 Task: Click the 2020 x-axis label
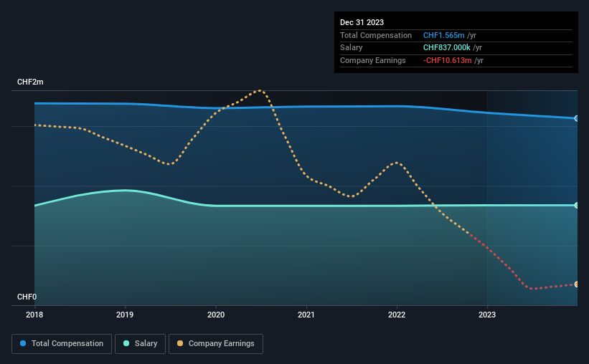click(216, 315)
